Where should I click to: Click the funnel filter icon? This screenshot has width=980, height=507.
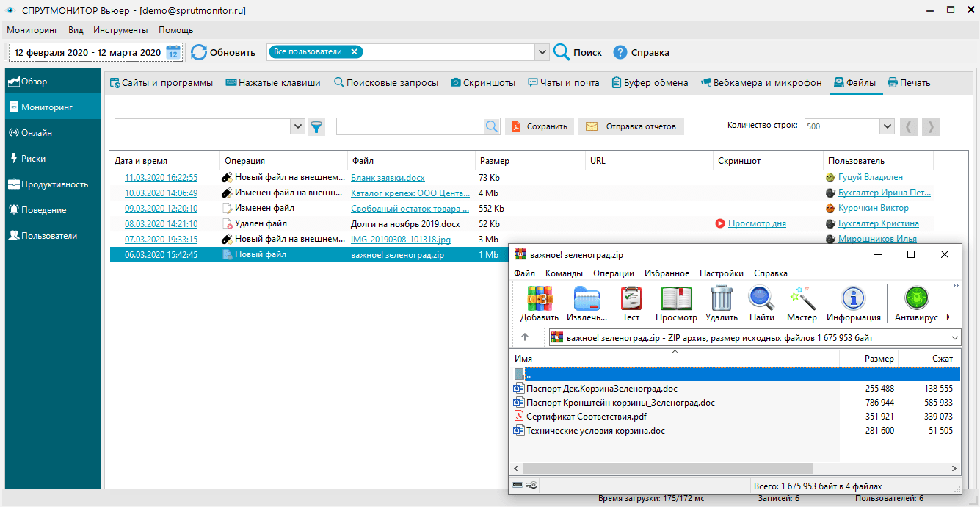point(316,127)
